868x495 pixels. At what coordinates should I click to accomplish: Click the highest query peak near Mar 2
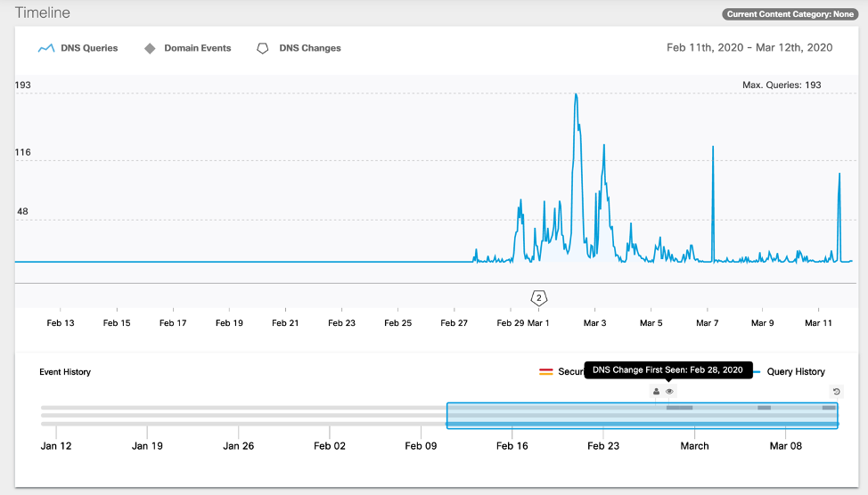576,94
